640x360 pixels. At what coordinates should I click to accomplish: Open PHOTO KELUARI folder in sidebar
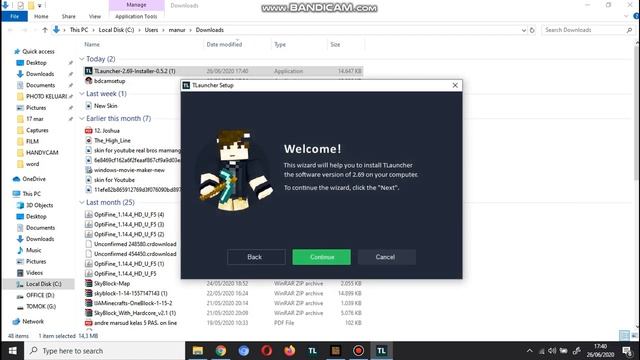46,96
